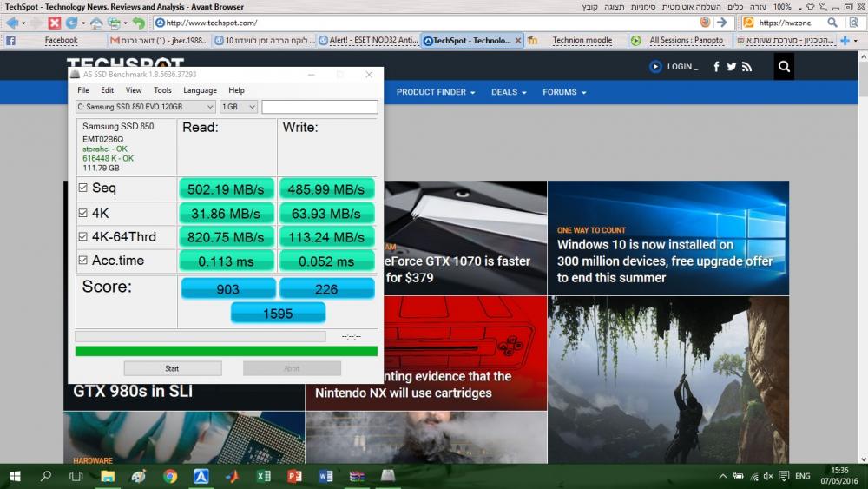Switch to the ESET NOD32 Alert tab

pos(369,41)
